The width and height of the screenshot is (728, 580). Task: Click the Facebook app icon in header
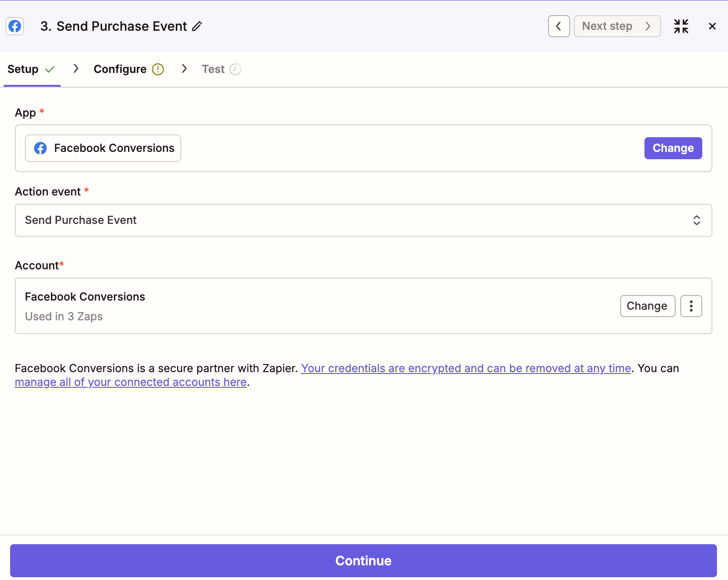tap(15, 26)
